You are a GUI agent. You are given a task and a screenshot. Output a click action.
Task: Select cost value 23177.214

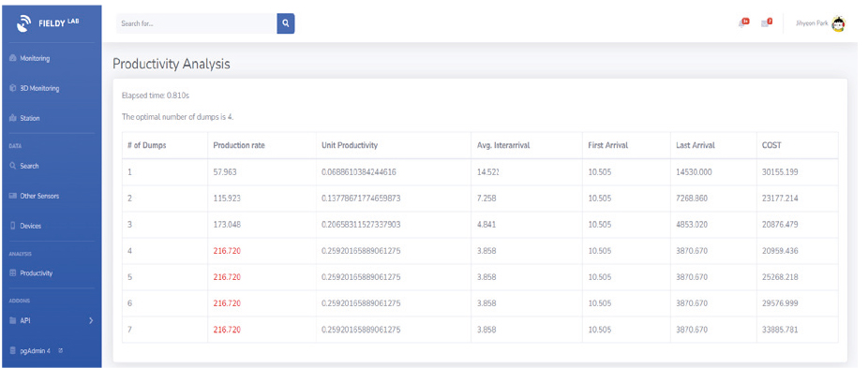(780, 199)
